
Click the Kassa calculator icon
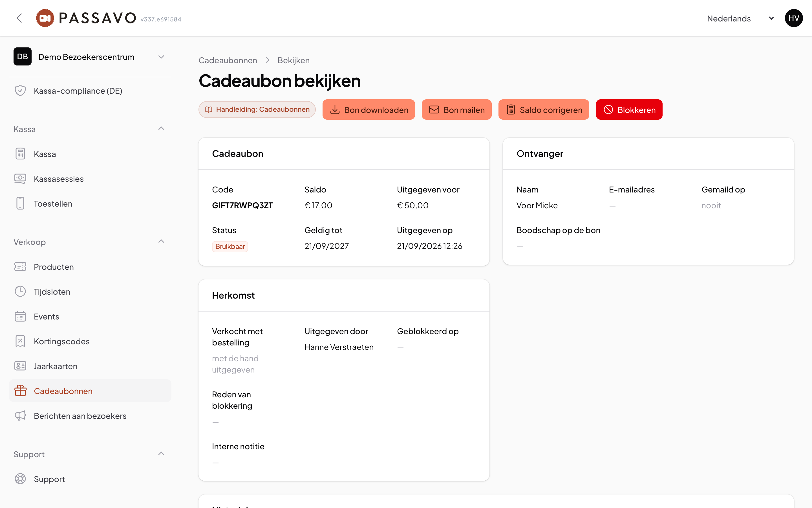[x=20, y=154]
